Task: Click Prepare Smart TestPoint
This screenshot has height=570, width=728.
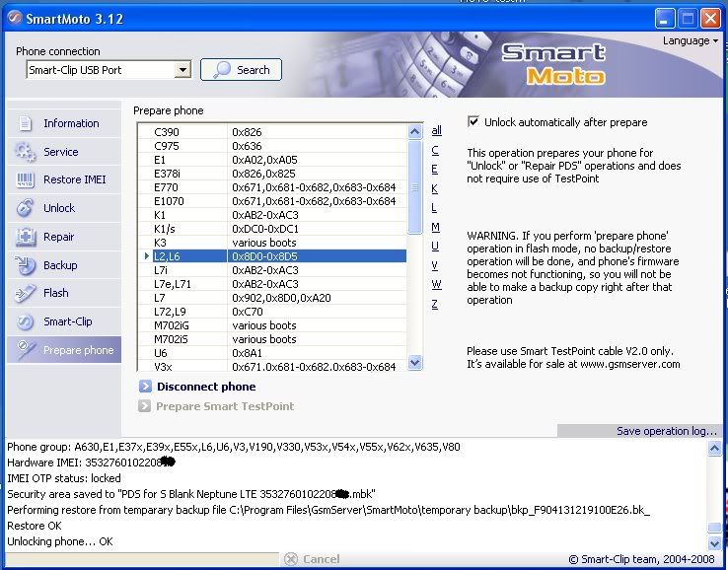Action: point(225,406)
